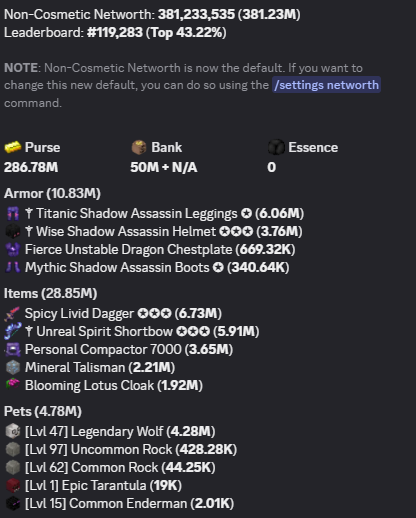Click the Mineral Talisman icon
Viewport: 416px width, 518px height.
click(13, 367)
